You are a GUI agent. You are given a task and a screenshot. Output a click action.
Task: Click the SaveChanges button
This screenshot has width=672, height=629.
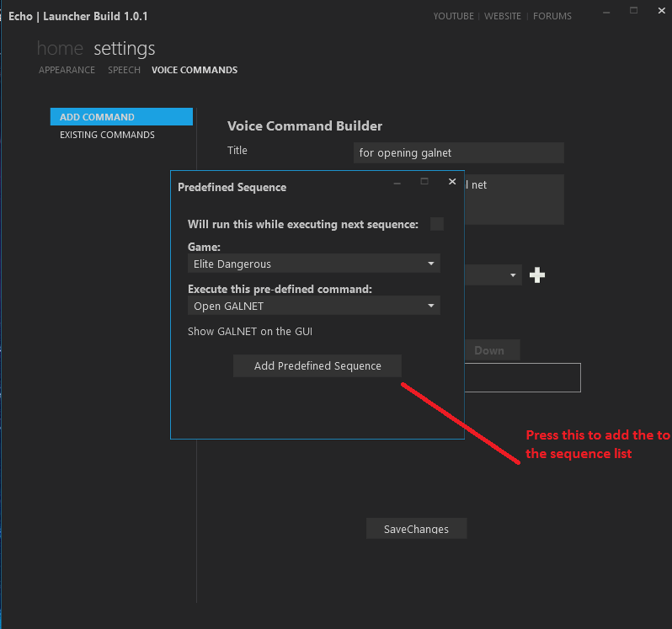pos(416,529)
